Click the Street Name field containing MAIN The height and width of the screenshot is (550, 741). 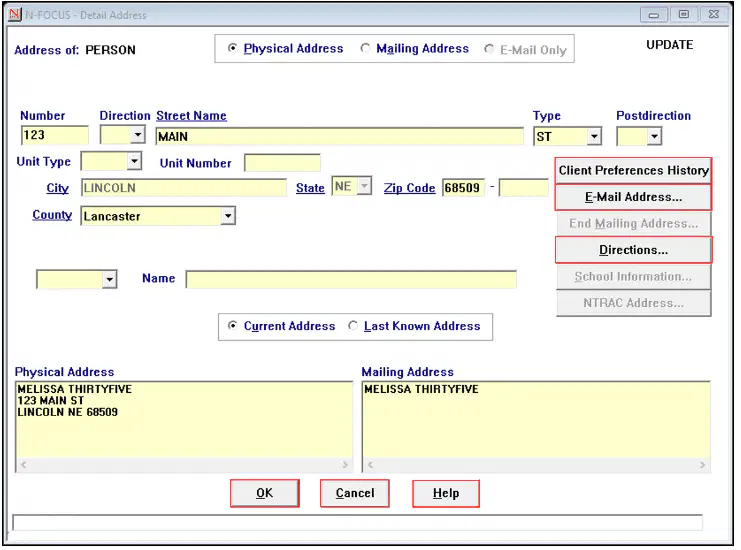(x=339, y=137)
